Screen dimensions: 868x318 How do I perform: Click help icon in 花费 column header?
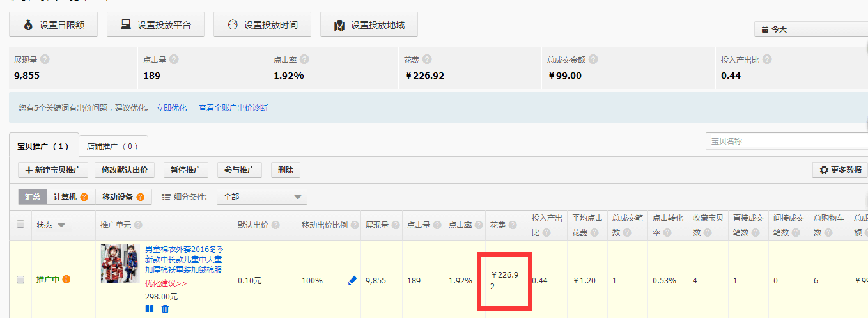pyautogui.click(x=511, y=225)
